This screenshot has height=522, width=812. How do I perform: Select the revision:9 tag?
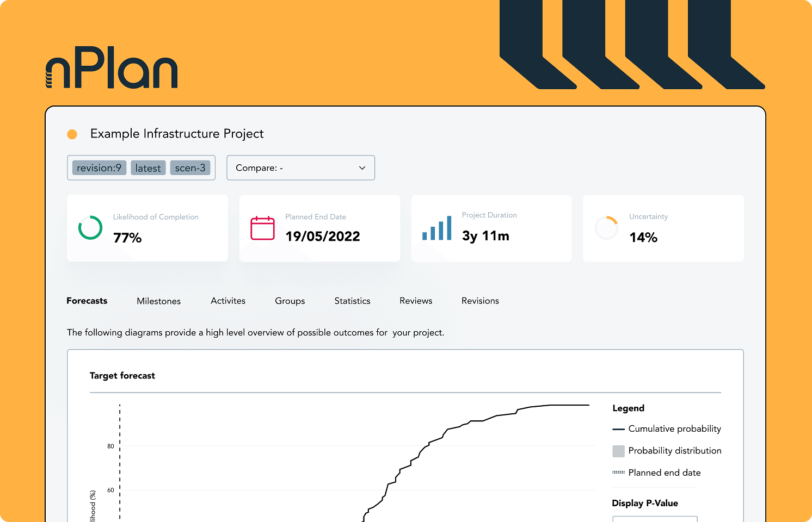pyautogui.click(x=99, y=168)
